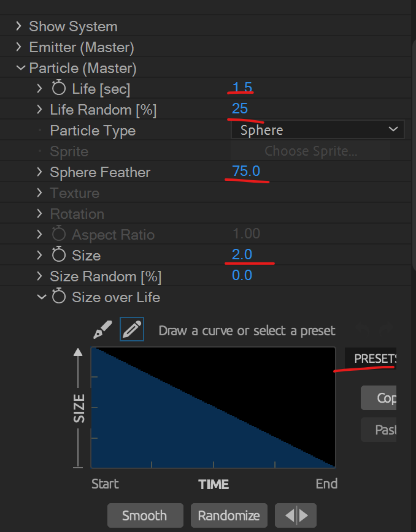416x532 pixels.
Task: Expand the Sphere Feather property
Action: [40, 172]
